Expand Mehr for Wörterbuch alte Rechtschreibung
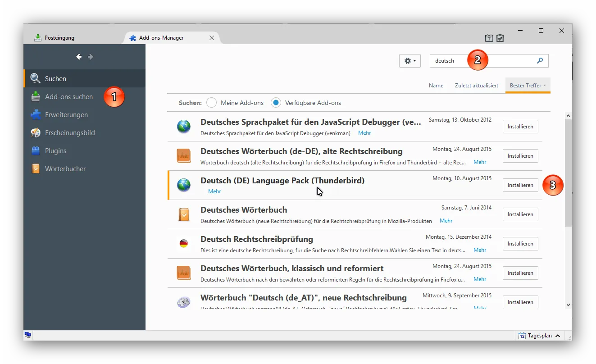596x364 pixels. (x=480, y=162)
